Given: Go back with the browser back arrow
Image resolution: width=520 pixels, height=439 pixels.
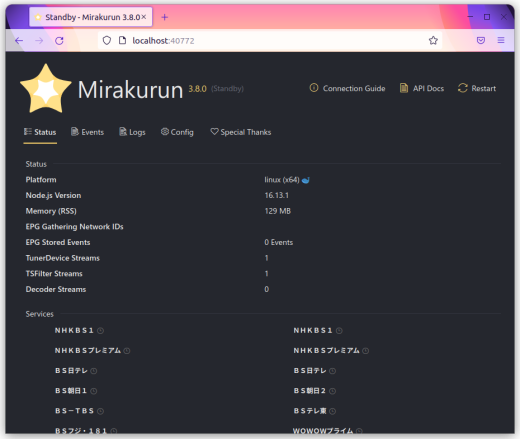Looking at the screenshot, I should click(x=19, y=41).
